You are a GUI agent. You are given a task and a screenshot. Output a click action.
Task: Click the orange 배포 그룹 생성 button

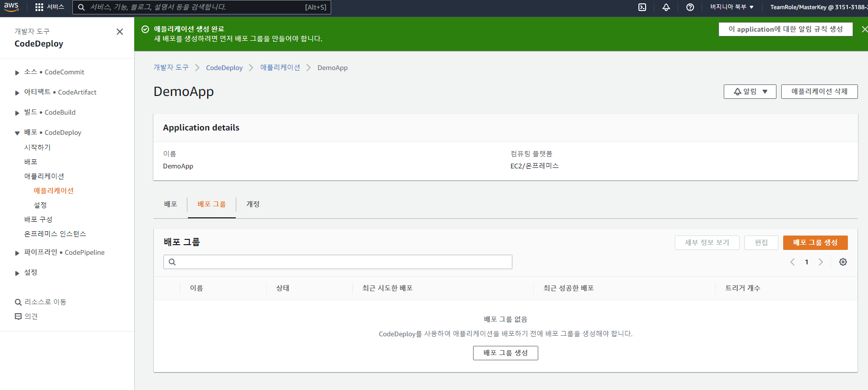pos(815,243)
